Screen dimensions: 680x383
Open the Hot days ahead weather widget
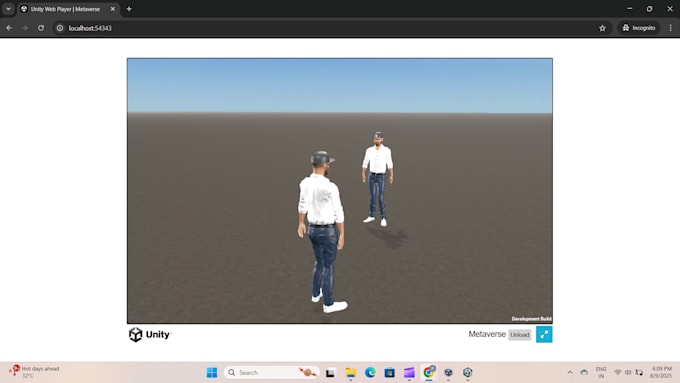click(x=35, y=372)
